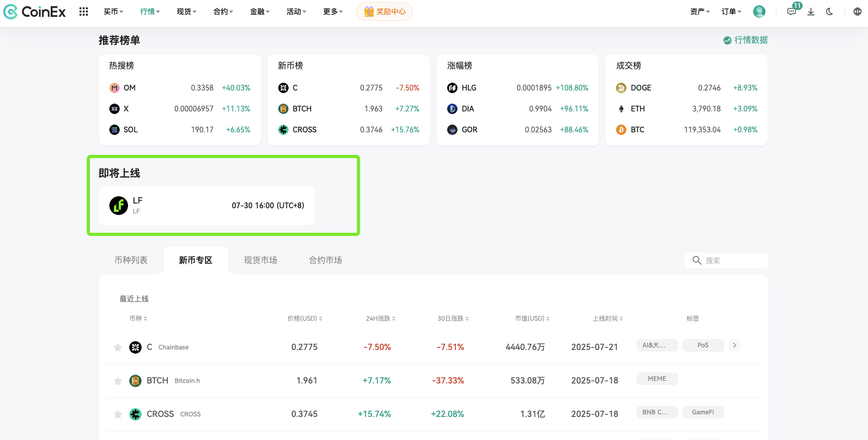This screenshot has width=868, height=440.
Task: Click the ETH coin icon in 成交榜
Action: [x=621, y=109]
